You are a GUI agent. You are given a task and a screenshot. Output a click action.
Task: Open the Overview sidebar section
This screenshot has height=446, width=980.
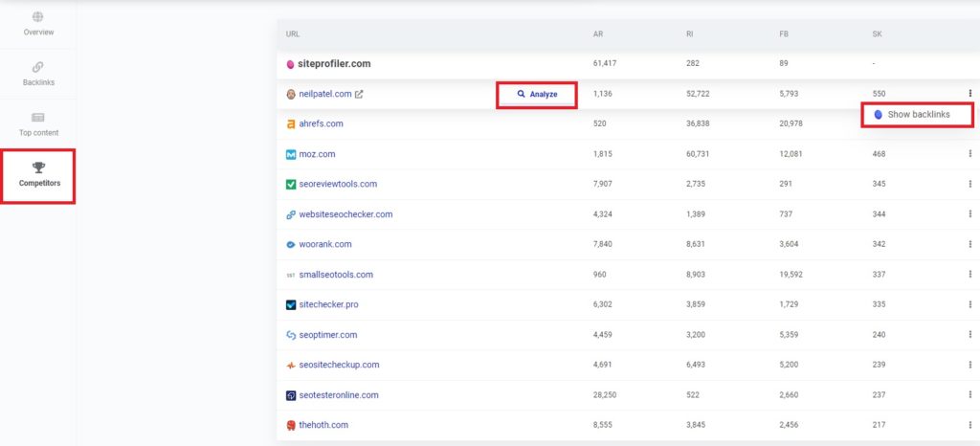(38, 24)
